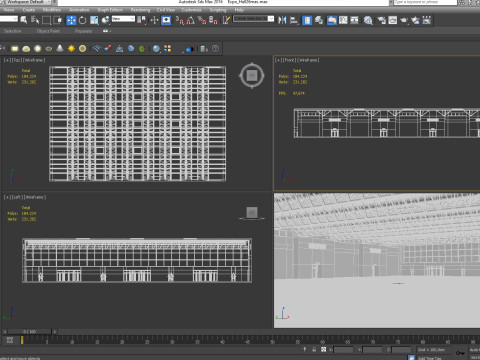Screen dimensions: 480x360
Task: Open the Render Setup icon
Action: [382, 20]
